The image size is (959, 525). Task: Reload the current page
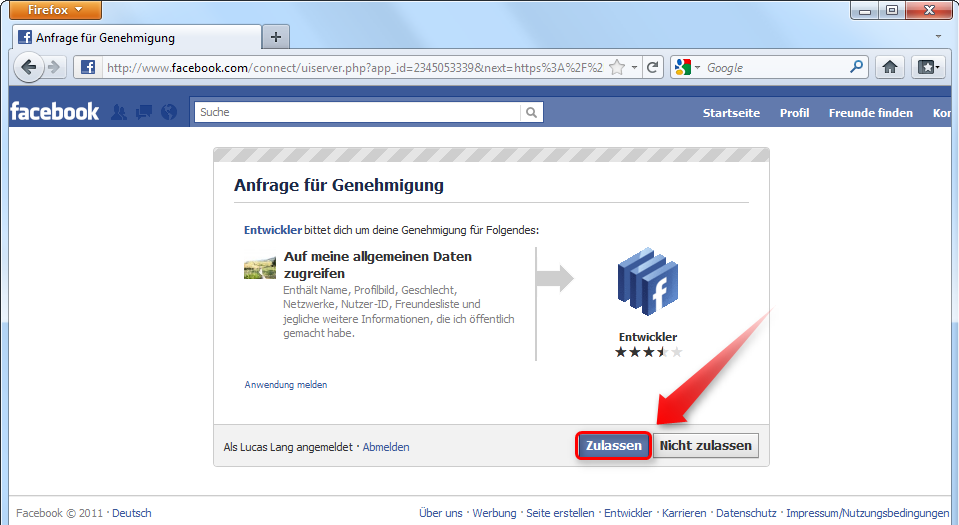tap(653, 67)
